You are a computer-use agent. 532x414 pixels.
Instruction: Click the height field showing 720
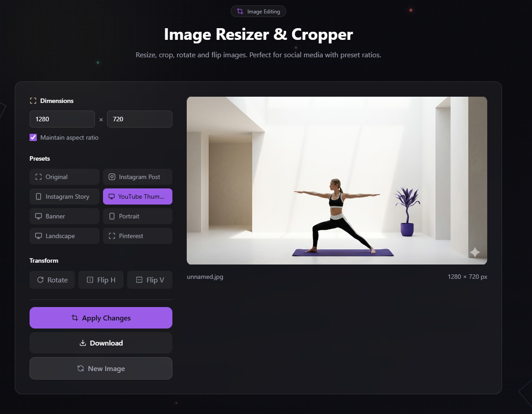139,119
